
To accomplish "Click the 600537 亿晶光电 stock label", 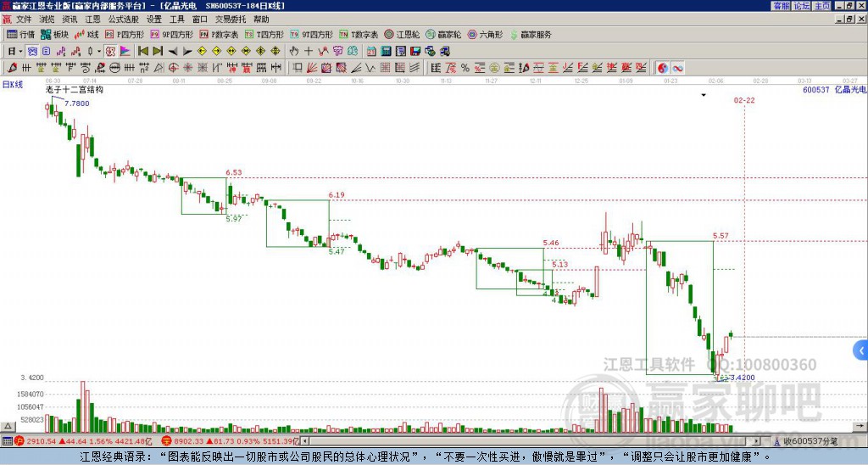I will [834, 90].
